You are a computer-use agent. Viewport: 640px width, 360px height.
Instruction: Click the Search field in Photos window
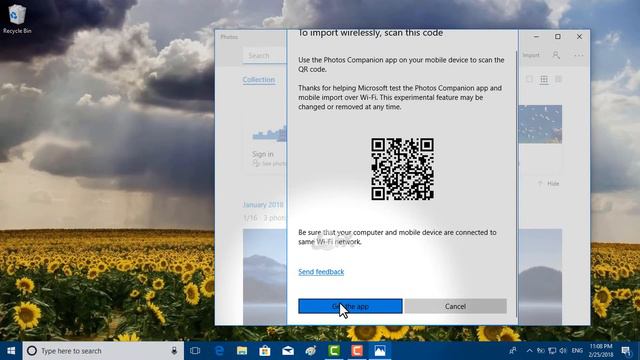[264, 56]
